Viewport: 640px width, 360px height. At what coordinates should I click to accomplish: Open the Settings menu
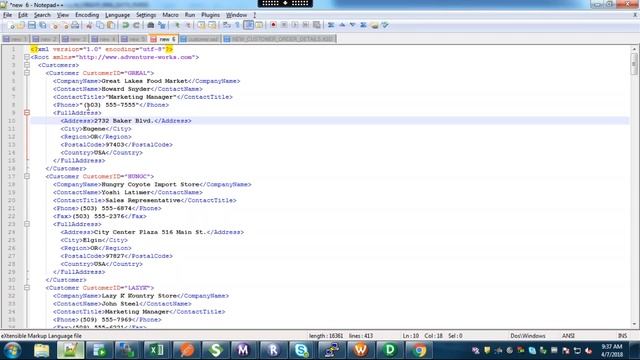pos(146,15)
